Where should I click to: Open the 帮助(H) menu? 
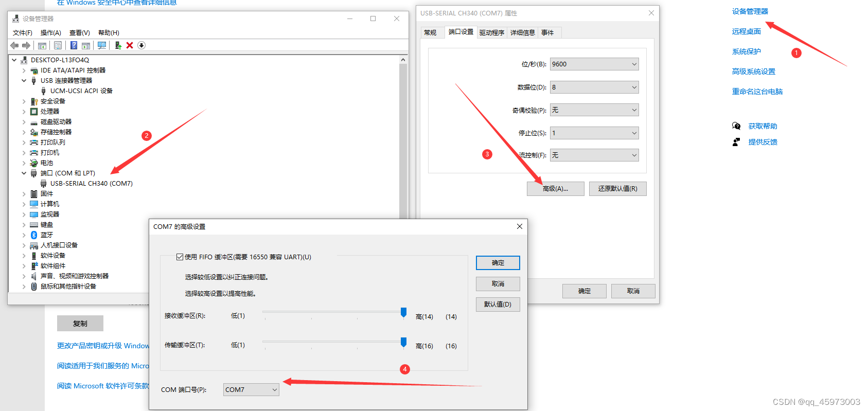(109, 33)
